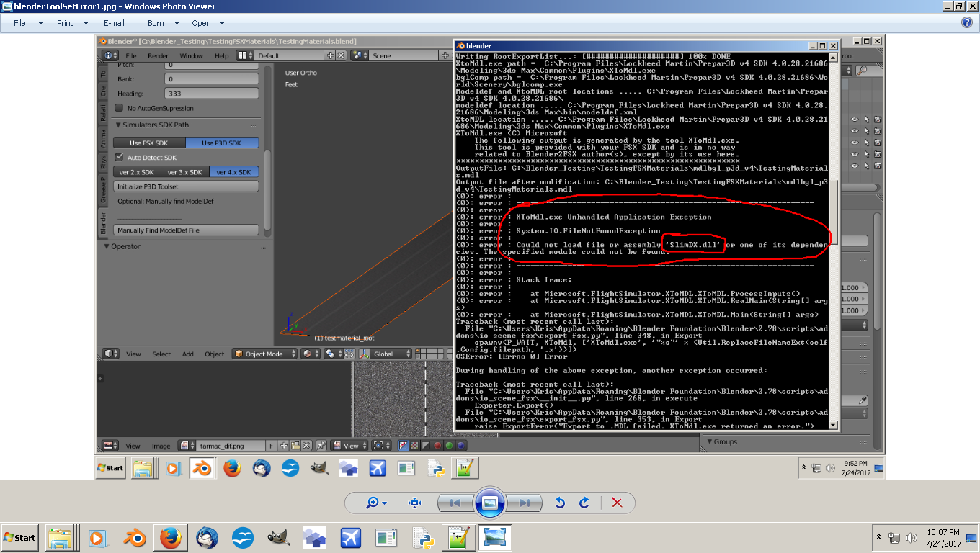980x553 pixels.
Task: Start the Photo Viewer slide show
Action: 490,503
